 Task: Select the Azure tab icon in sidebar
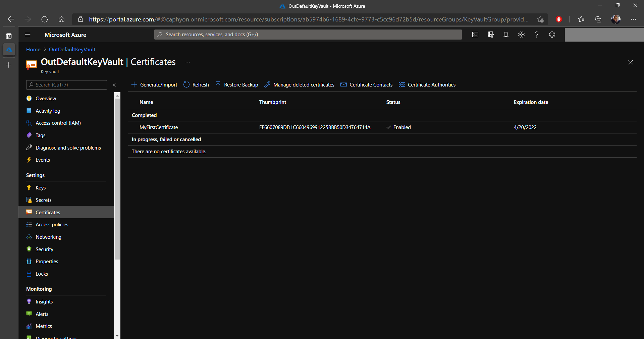pos(9,50)
